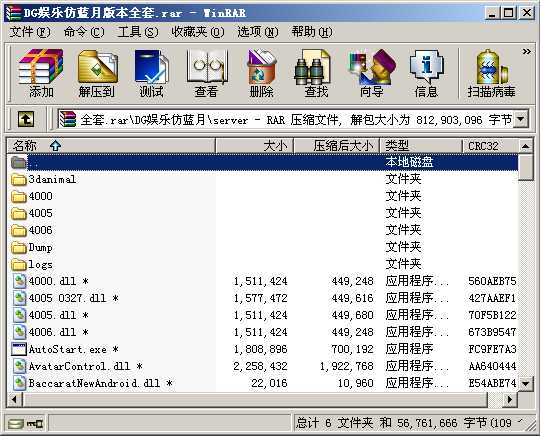Click the 添加 (Add) toolbar icon
The width and height of the screenshot is (540, 436).
(41, 73)
